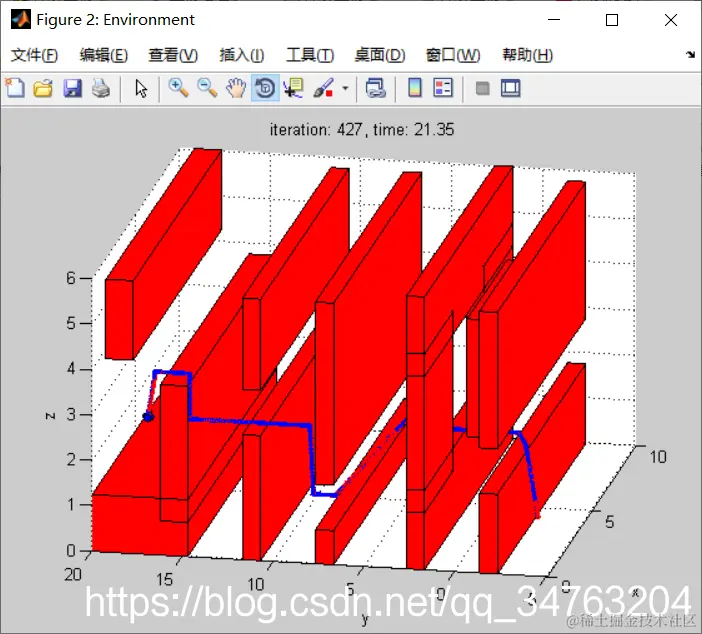
Task: Click the y axis label
Action: (365, 620)
